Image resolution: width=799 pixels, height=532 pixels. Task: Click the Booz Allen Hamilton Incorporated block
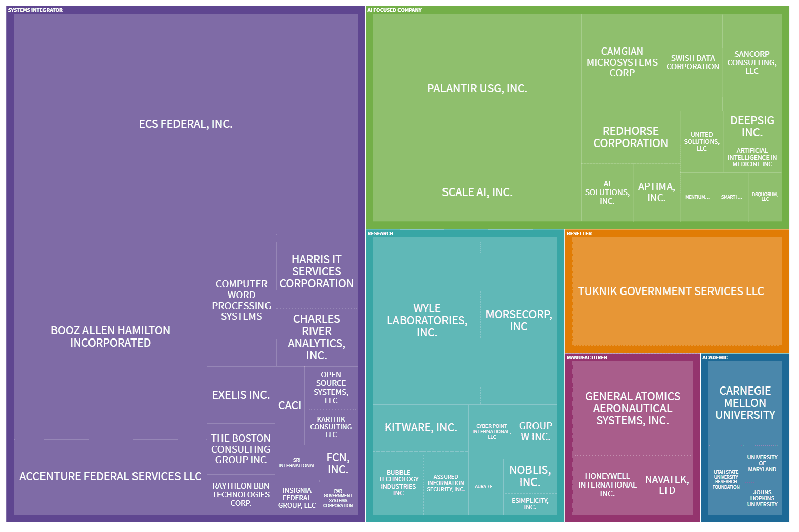pyautogui.click(x=110, y=336)
